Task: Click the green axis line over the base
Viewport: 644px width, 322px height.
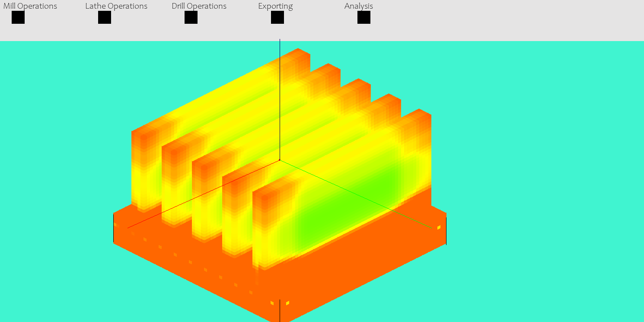Action: pyautogui.click(x=411, y=218)
